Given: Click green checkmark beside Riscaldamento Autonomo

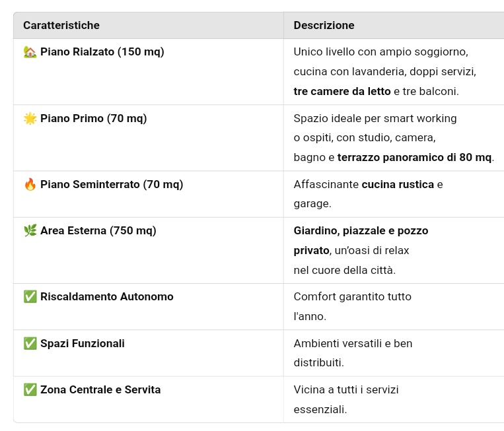Looking at the screenshot, I should pyautogui.click(x=30, y=296).
